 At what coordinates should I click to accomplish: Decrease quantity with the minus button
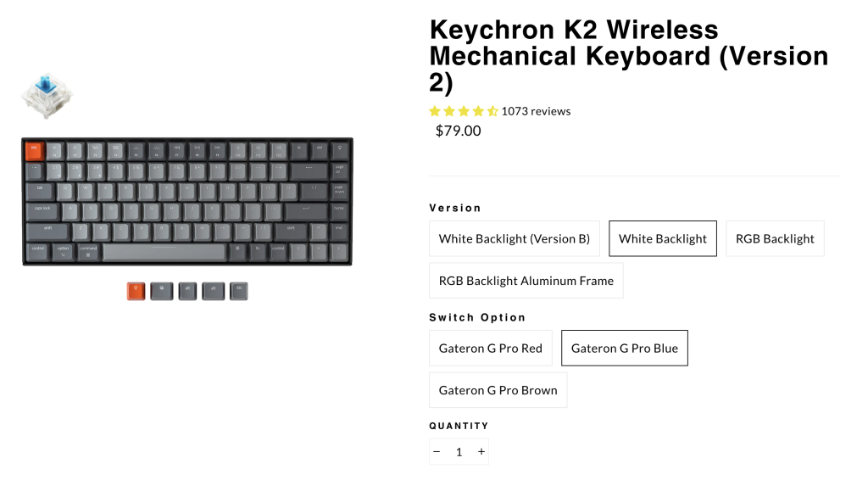pyautogui.click(x=437, y=452)
